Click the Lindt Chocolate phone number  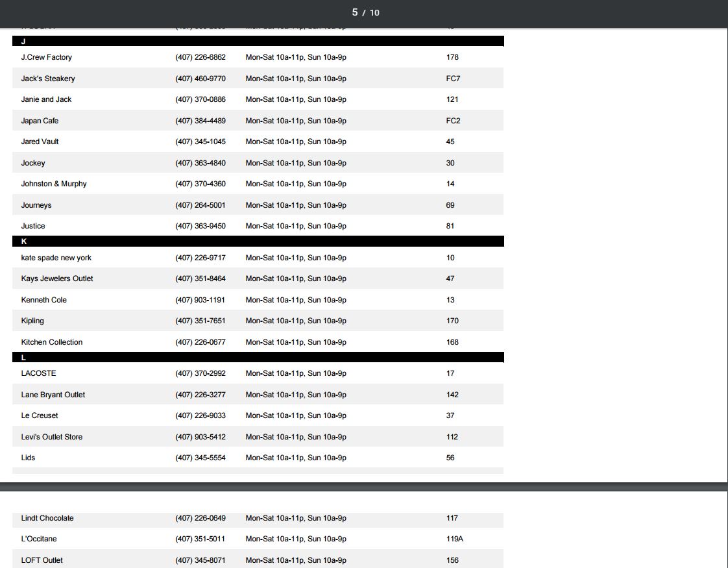[x=200, y=518]
